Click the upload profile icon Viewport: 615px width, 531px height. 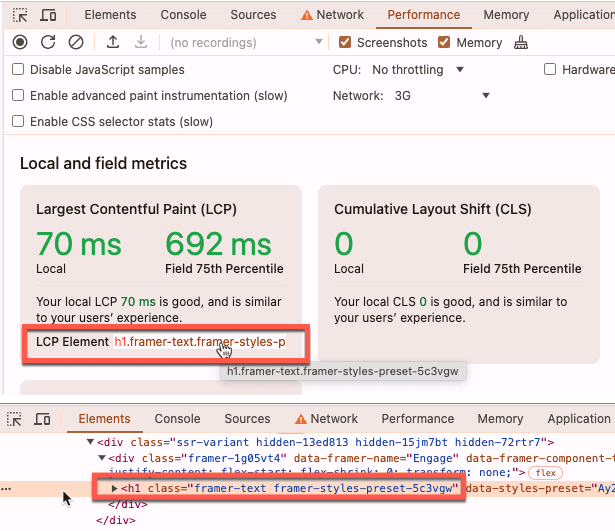(x=113, y=42)
